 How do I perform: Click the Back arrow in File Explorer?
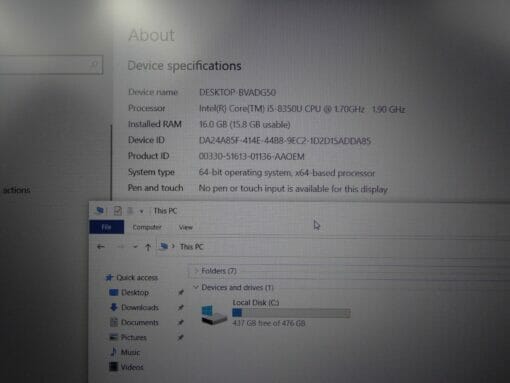100,247
